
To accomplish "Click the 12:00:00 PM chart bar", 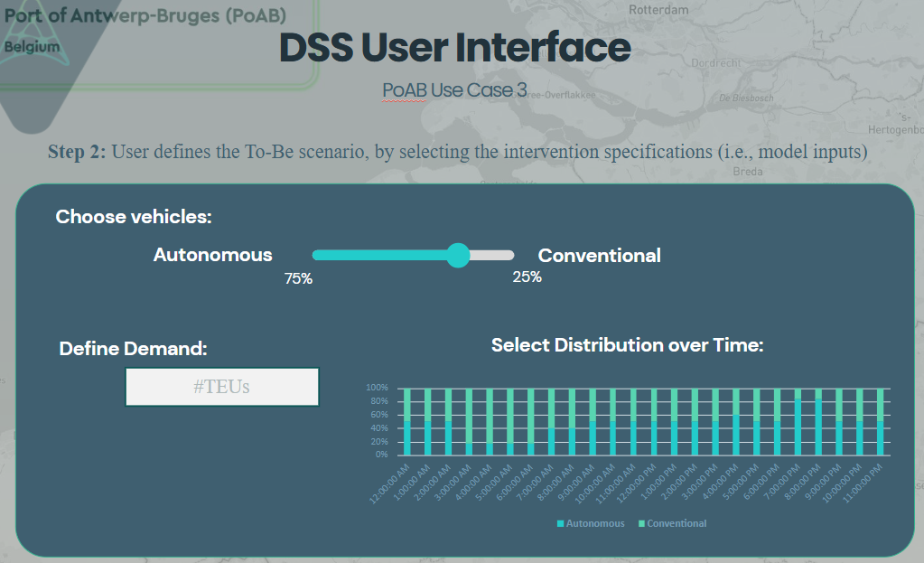I will point(653,422).
